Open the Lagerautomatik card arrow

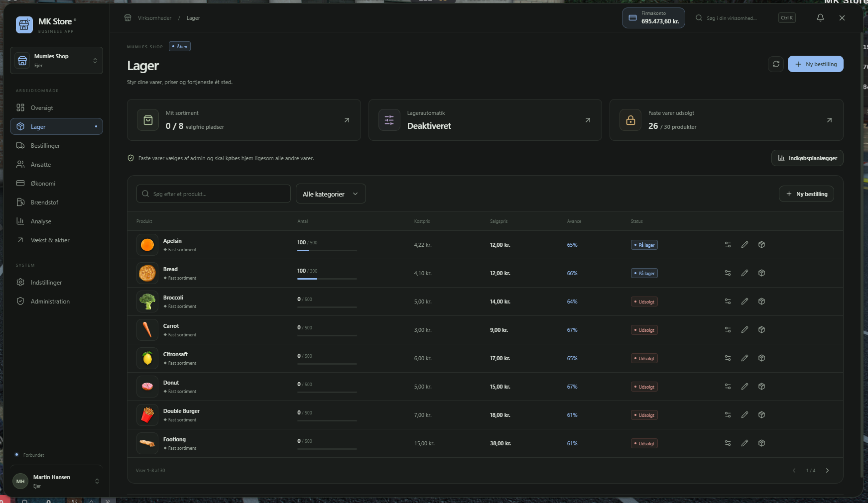pos(588,120)
